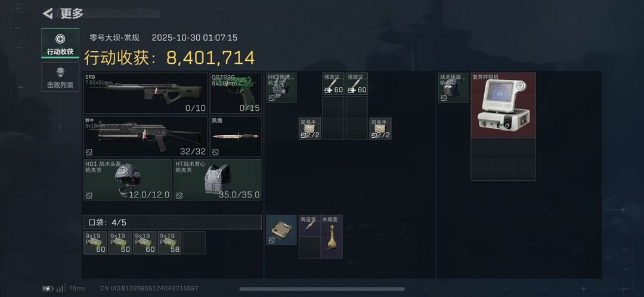Open the 行动收获 tab
The width and height of the screenshot is (644, 297).
[x=60, y=43]
